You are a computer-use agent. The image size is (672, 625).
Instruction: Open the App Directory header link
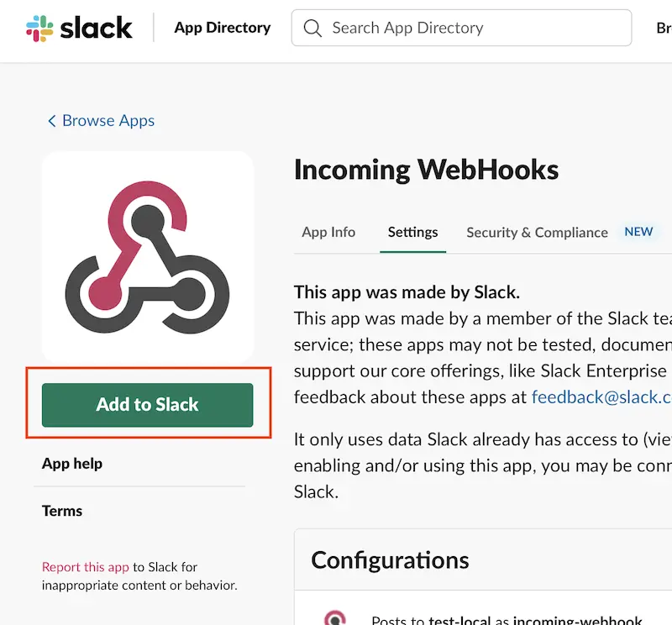pos(223,28)
